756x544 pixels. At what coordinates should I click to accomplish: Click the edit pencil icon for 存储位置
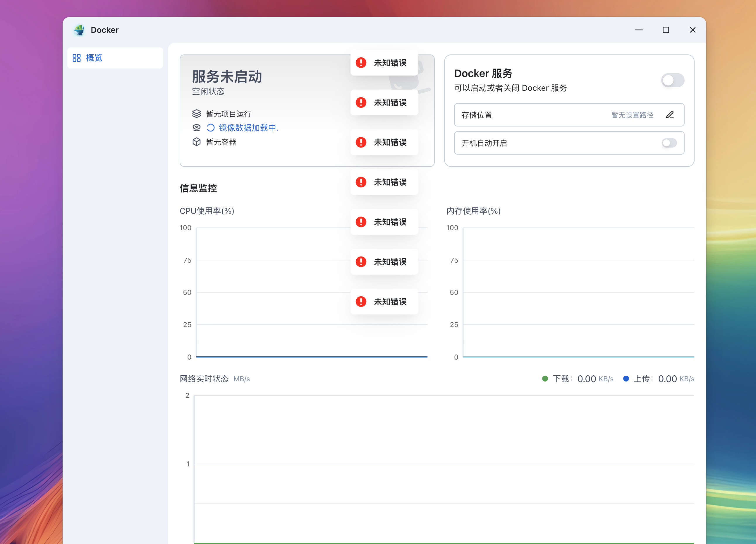click(670, 115)
